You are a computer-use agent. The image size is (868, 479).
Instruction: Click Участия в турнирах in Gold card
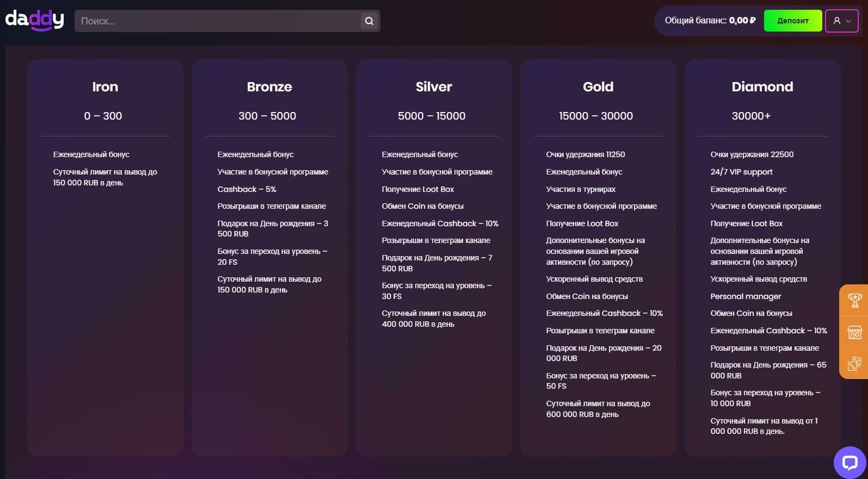click(x=581, y=189)
